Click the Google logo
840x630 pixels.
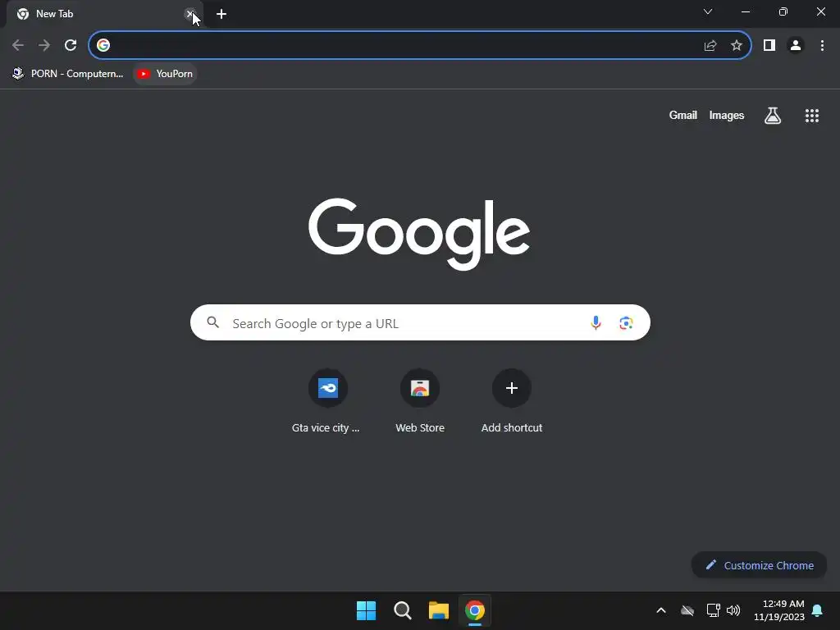[419, 234]
